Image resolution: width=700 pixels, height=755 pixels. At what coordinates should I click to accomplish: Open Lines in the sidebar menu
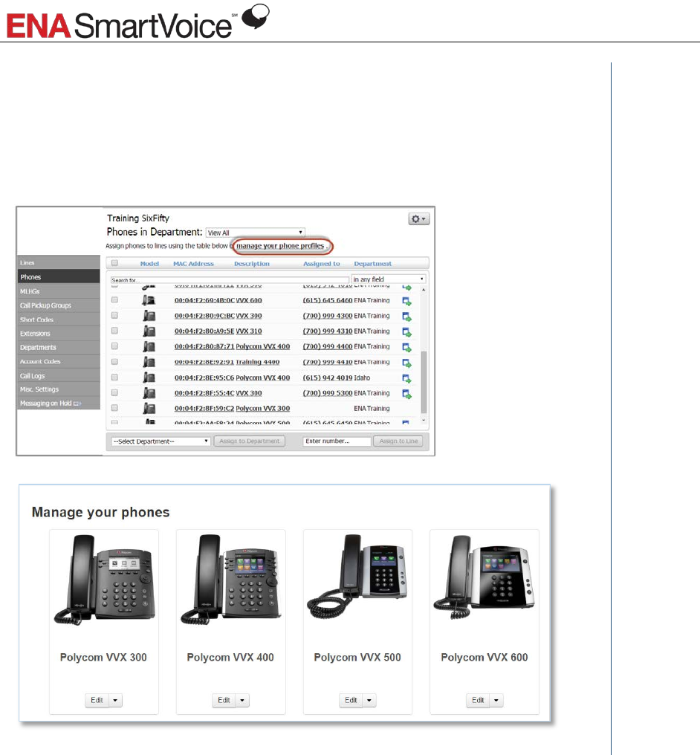click(59, 262)
